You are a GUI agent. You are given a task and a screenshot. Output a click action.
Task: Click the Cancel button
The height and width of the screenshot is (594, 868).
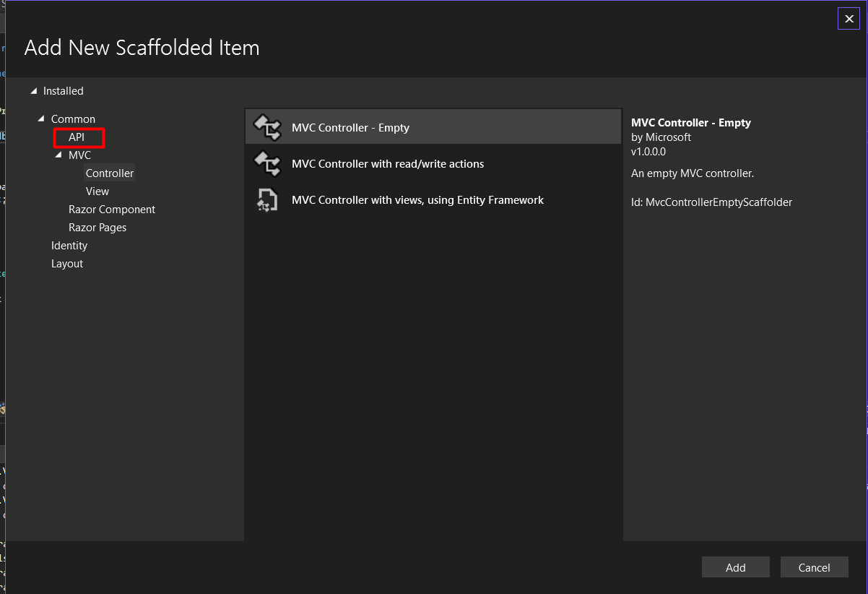point(814,567)
